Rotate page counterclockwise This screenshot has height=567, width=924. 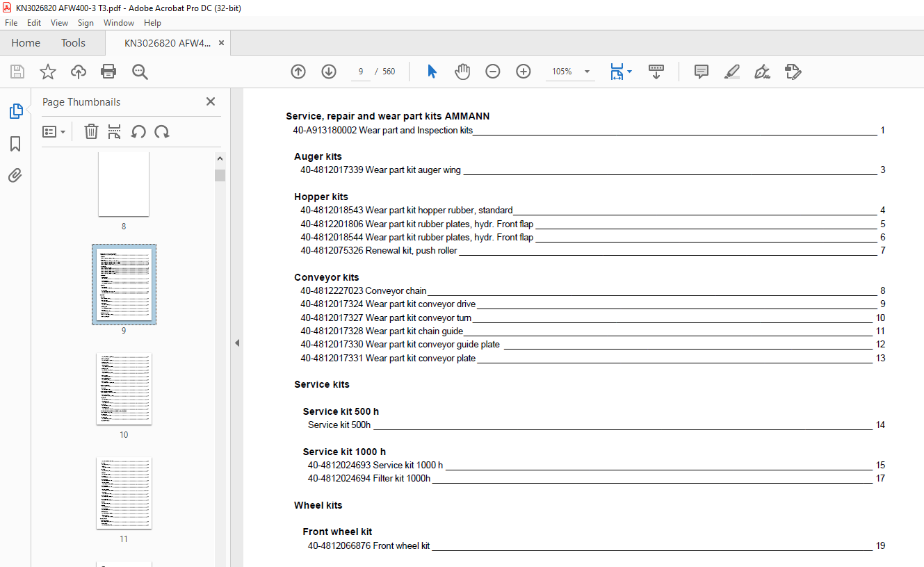point(138,131)
